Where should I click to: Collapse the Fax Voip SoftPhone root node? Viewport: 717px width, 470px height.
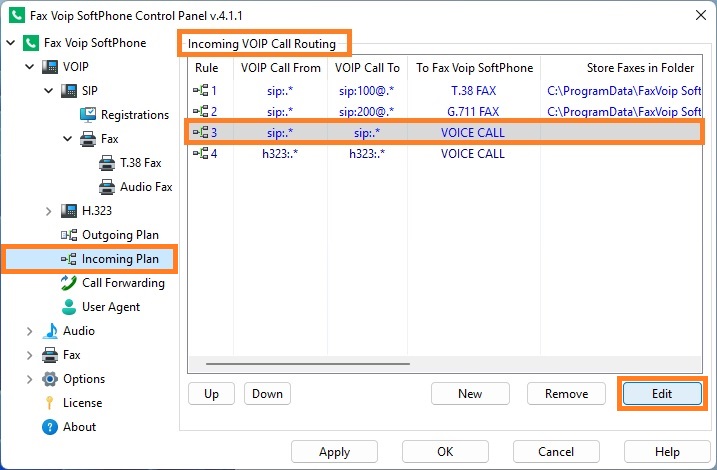pos(11,43)
